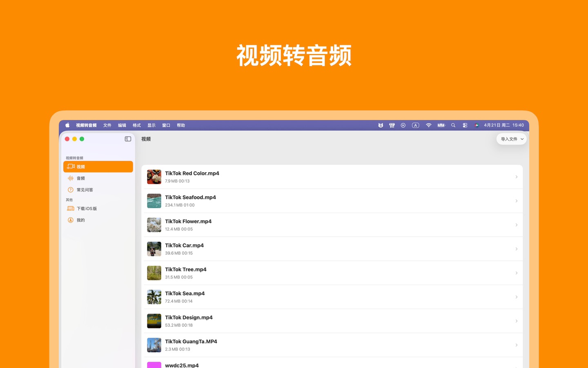Open Control Center icon in menu bar
The width and height of the screenshot is (588, 368).
465,126
